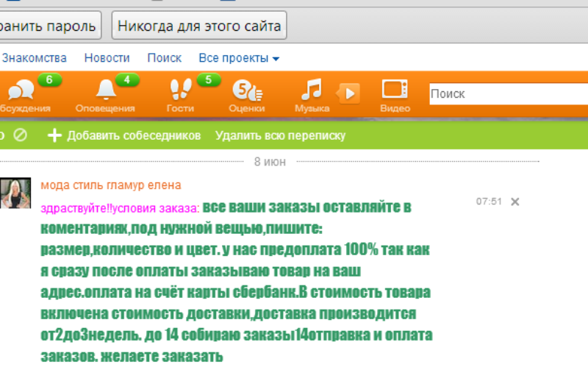Screen dimensions: 588x392
Task: Open profile мода стиль гламур елена
Action: pyautogui.click(x=111, y=185)
